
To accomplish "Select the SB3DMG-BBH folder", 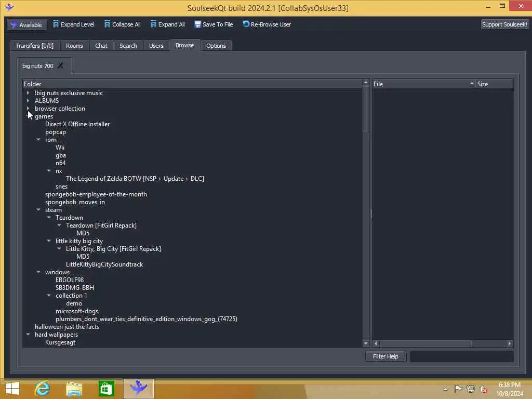I will tap(75, 288).
